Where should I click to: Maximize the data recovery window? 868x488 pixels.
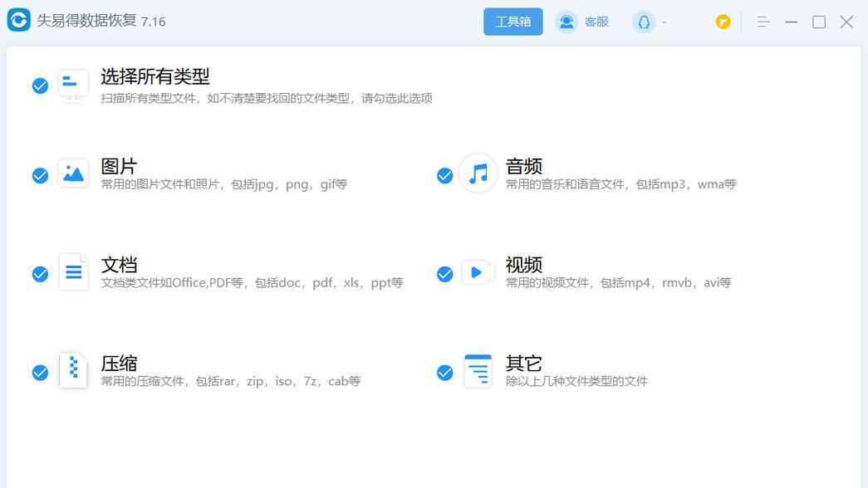pos(819,22)
